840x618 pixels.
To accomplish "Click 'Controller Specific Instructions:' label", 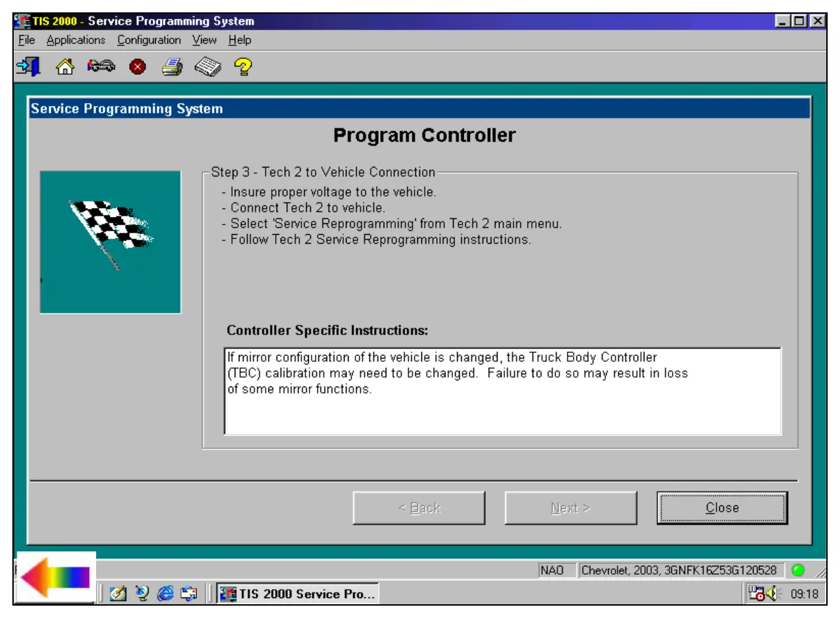I will click(x=327, y=330).
